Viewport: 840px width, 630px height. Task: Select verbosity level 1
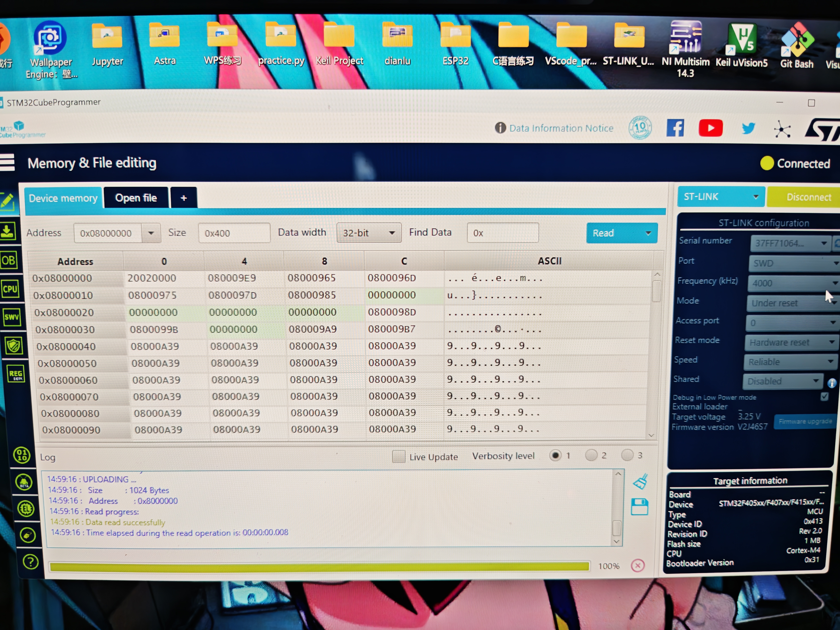pos(555,455)
